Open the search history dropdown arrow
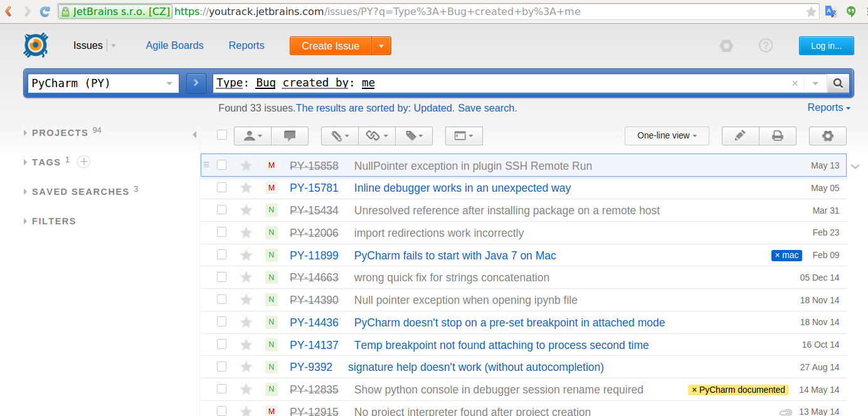Image resolution: width=868 pixels, height=416 pixels. point(815,83)
